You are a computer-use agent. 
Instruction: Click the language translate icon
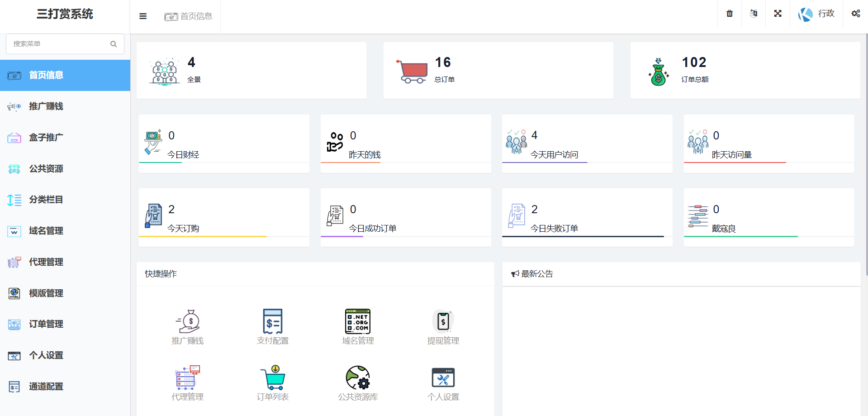(x=754, y=14)
